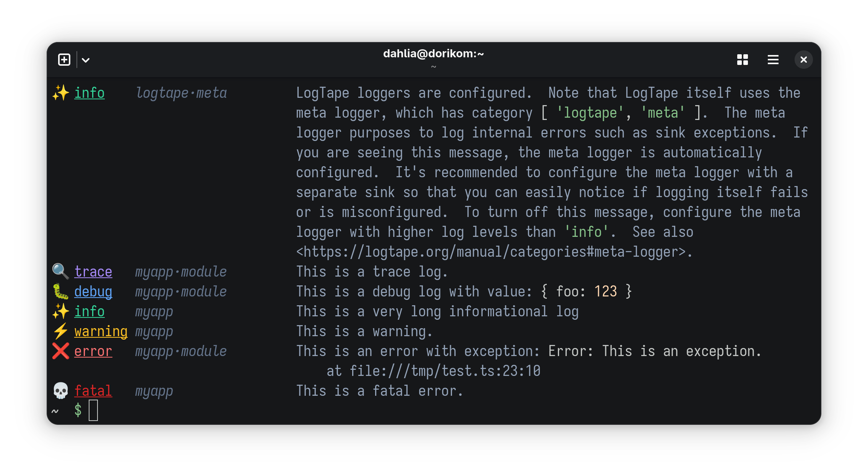Screen dimensions: 868x476
Task: Click the lightning bolt warning icon
Action: 61,331
